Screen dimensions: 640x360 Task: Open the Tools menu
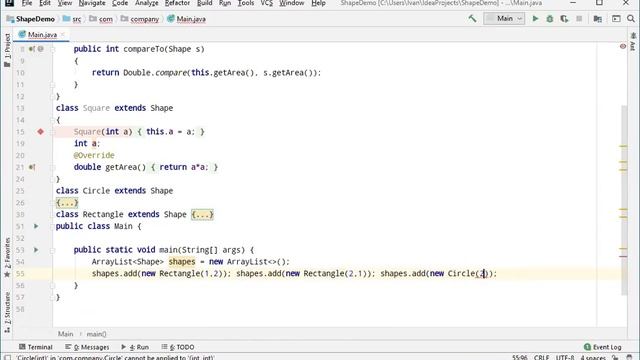(x=246, y=3)
